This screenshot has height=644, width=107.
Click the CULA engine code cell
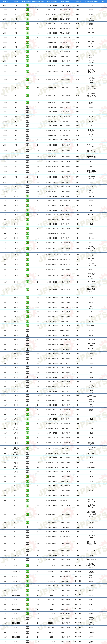[92, 604]
